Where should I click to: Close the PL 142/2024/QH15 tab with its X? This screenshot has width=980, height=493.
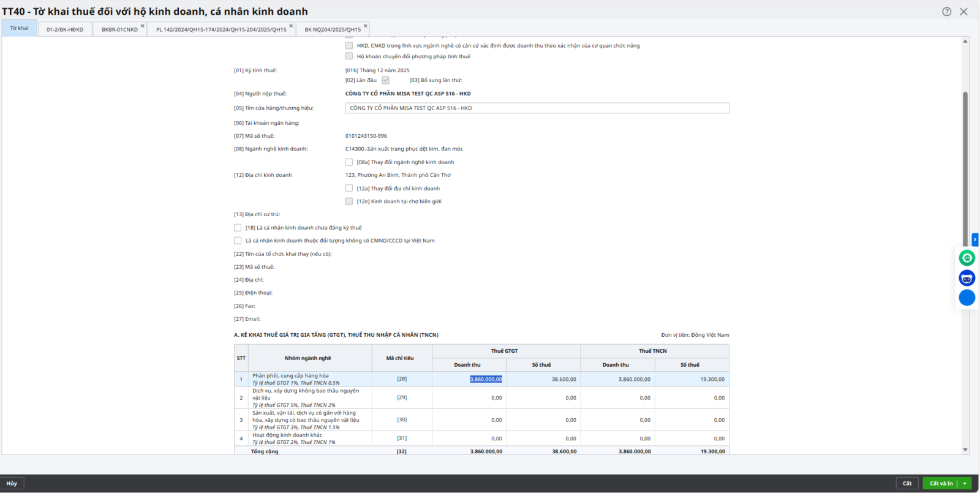(291, 26)
